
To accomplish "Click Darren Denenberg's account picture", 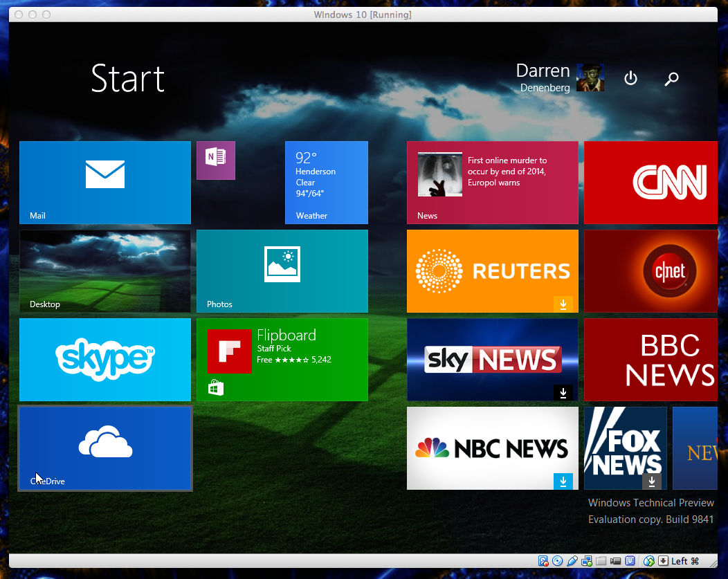I will pos(590,77).
